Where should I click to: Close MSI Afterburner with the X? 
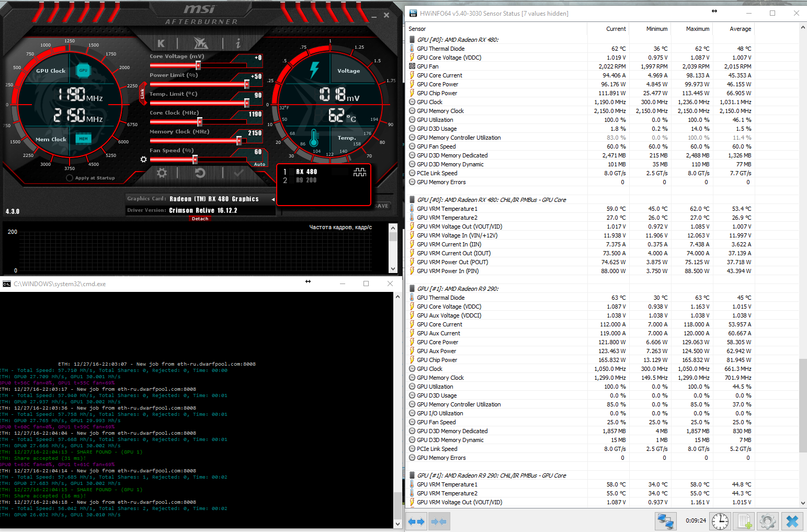(x=387, y=15)
